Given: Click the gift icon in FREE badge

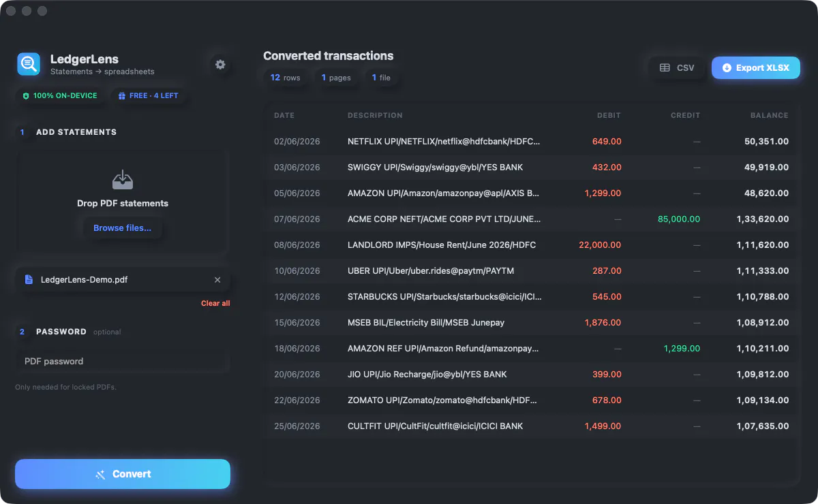Looking at the screenshot, I should click(x=122, y=96).
